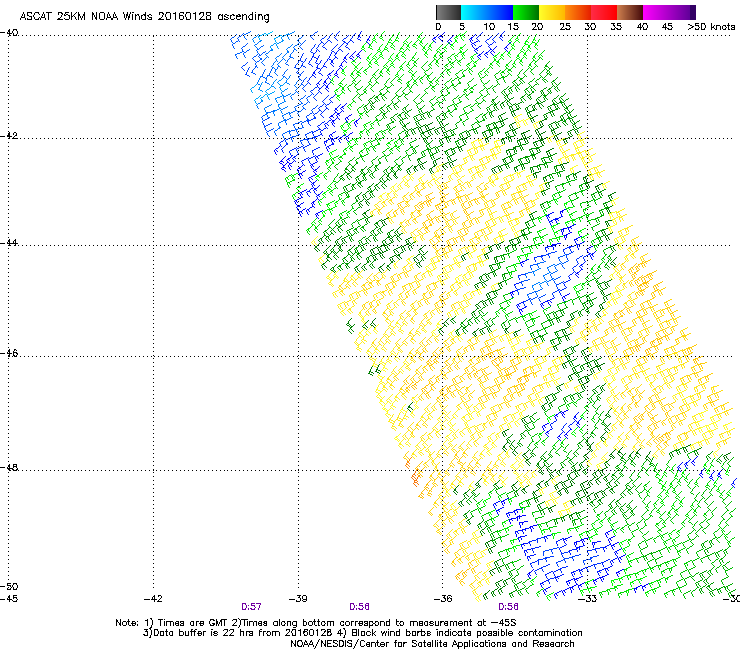This screenshot has height=650, width=740.
Task: Click the -33 longitude axis label
Action: (x=588, y=599)
